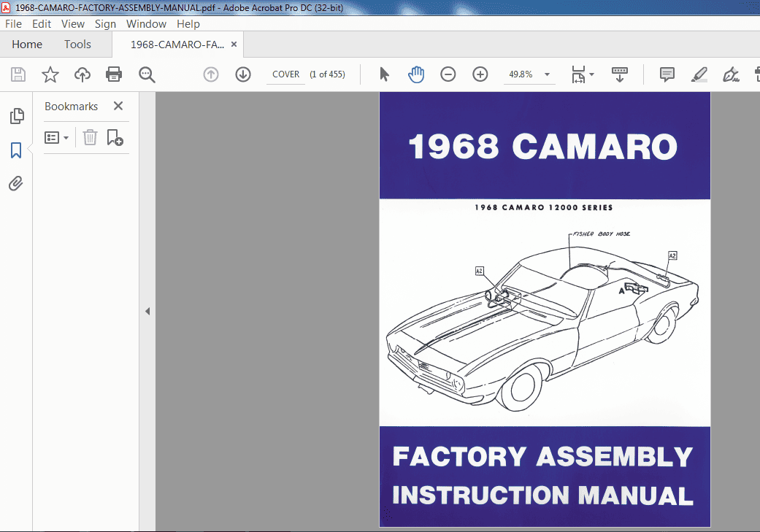Click the COVER page number field
Viewport: 760px width, 532px height.
click(285, 74)
